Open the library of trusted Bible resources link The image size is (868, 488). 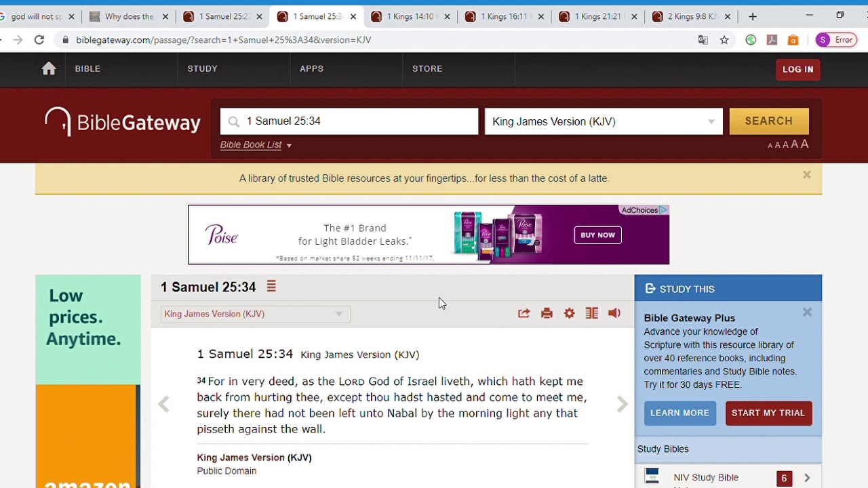pyautogui.click(x=424, y=178)
